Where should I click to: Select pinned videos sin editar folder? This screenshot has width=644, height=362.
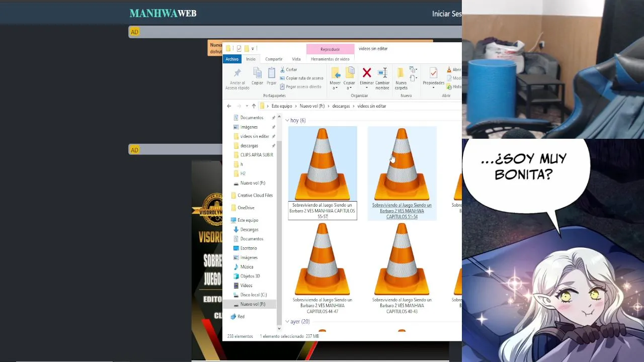point(255,136)
